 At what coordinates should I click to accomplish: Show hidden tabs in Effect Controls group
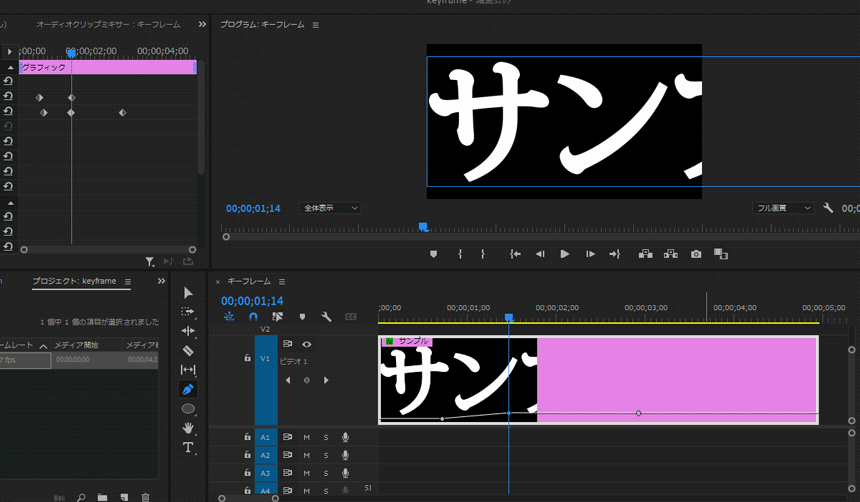point(202,24)
